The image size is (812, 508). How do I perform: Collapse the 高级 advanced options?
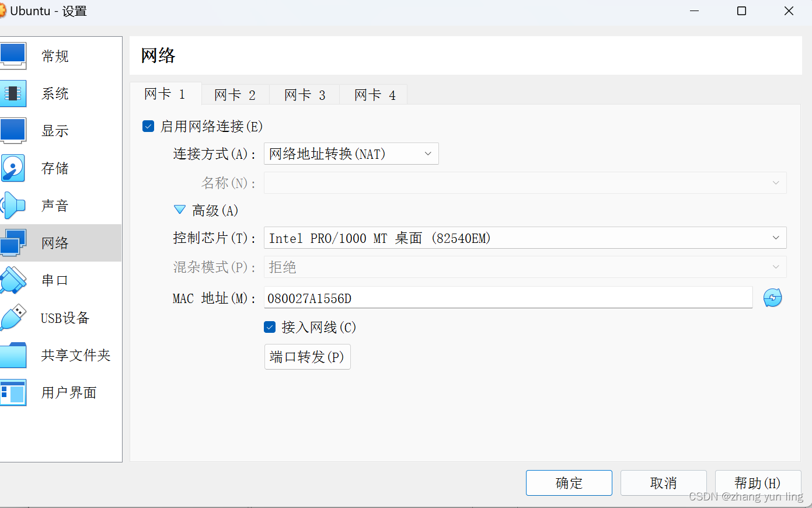179,210
